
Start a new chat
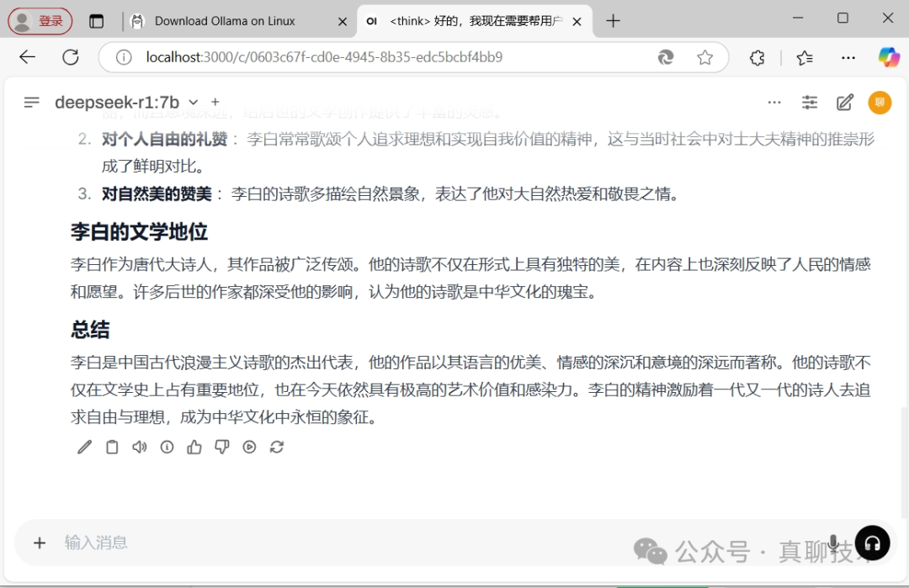click(x=845, y=103)
